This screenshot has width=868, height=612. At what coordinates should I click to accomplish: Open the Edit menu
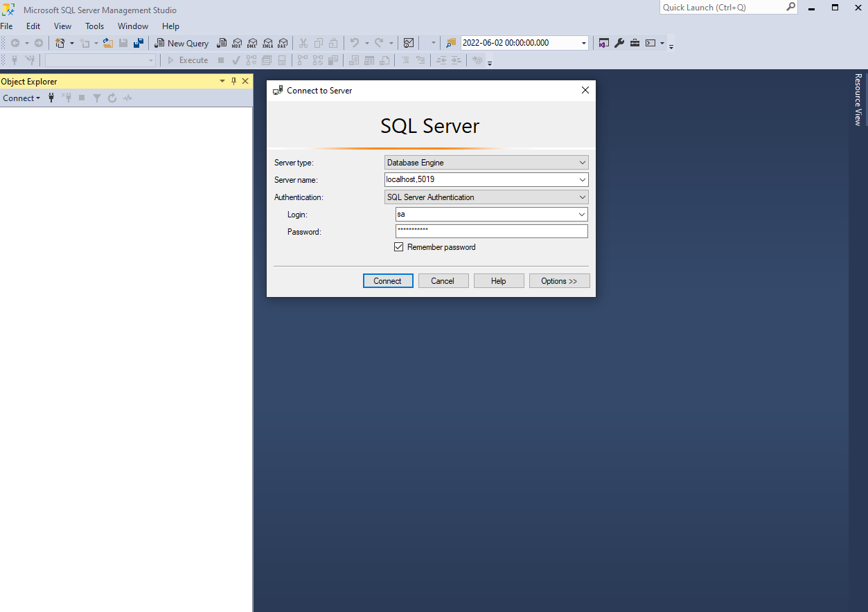[33, 26]
